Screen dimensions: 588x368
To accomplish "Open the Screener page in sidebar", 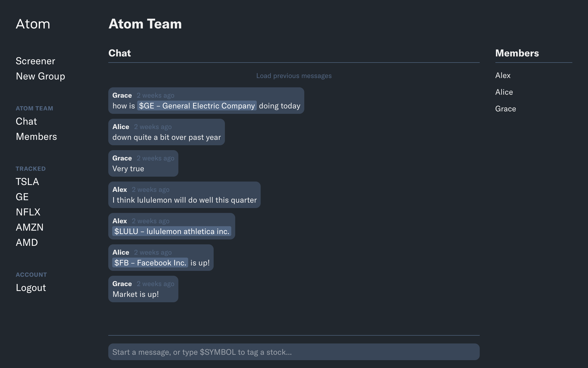I will click(36, 61).
